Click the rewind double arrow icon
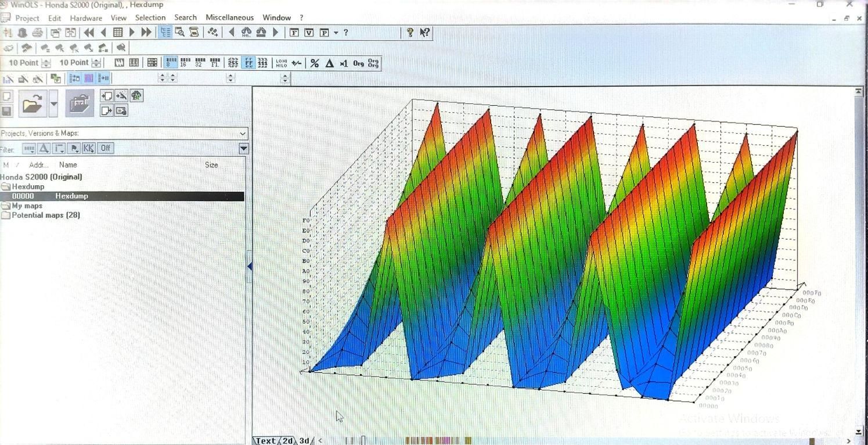868x445 pixels. [89, 33]
